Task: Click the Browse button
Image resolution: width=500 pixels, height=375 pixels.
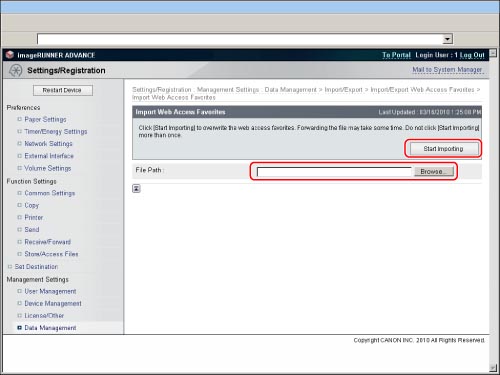Action: (434, 171)
